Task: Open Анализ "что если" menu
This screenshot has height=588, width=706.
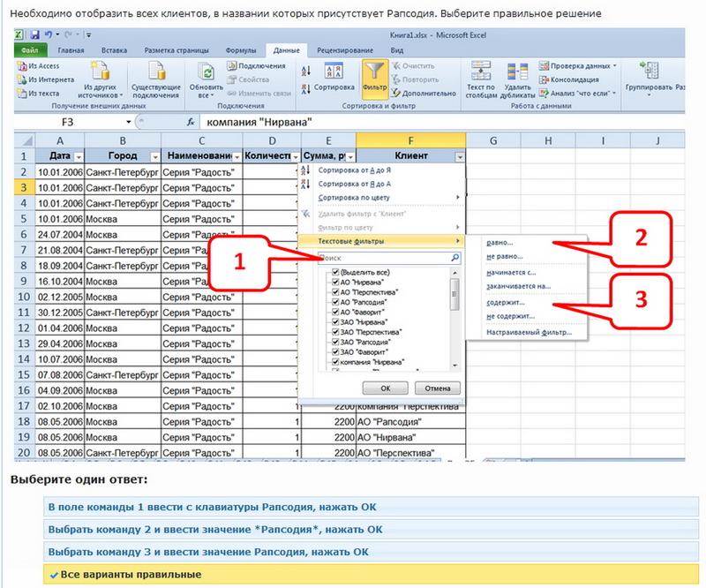Action: (578, 94)
